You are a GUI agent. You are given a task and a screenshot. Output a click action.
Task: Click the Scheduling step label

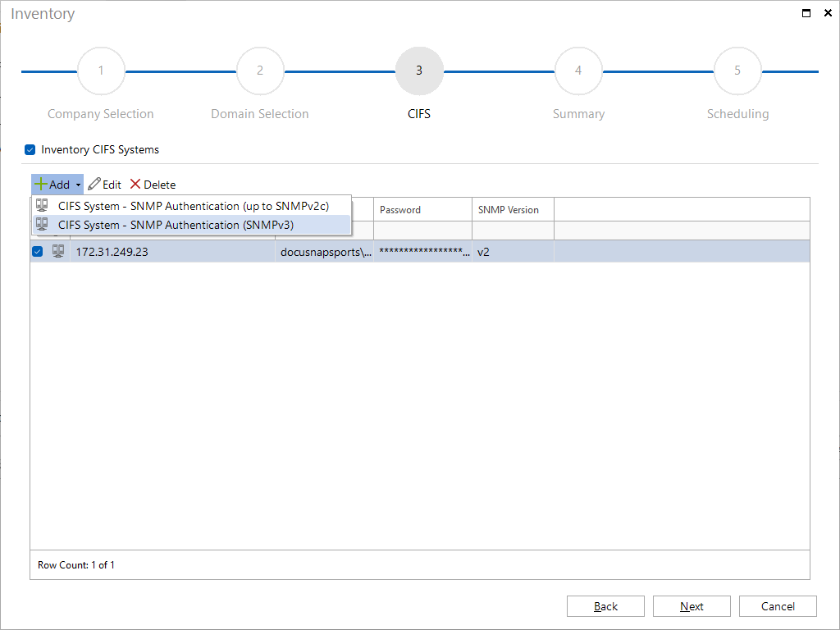[737, 114]
